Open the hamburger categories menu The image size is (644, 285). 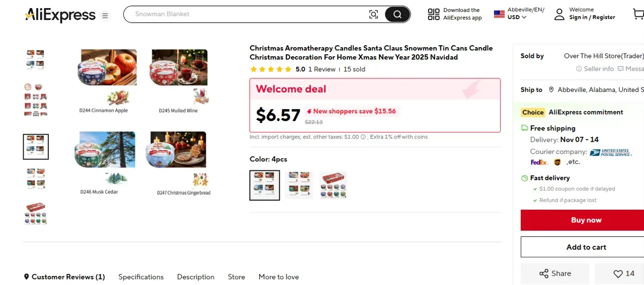pyautogui.click(x=105, y=16)
